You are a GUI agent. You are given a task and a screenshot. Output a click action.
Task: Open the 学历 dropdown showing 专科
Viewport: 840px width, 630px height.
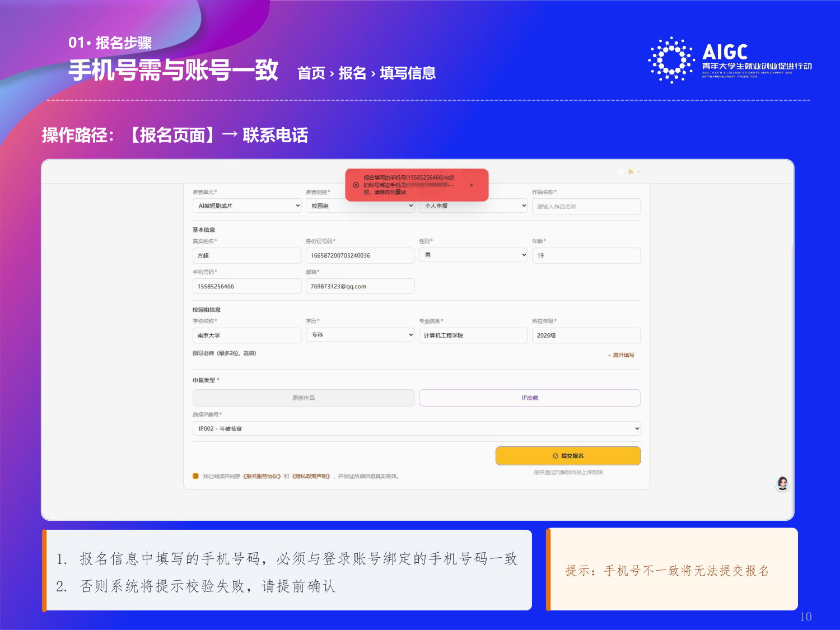point(360,335)
